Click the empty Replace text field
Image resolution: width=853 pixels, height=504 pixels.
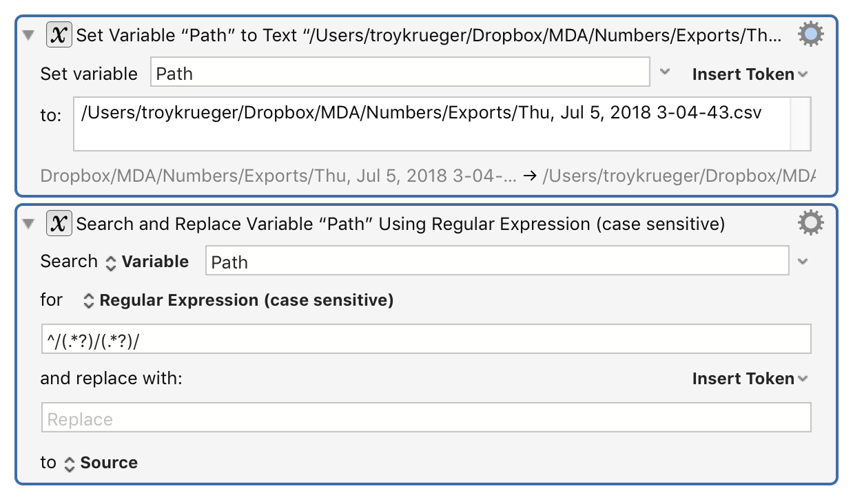pos(426,418)
